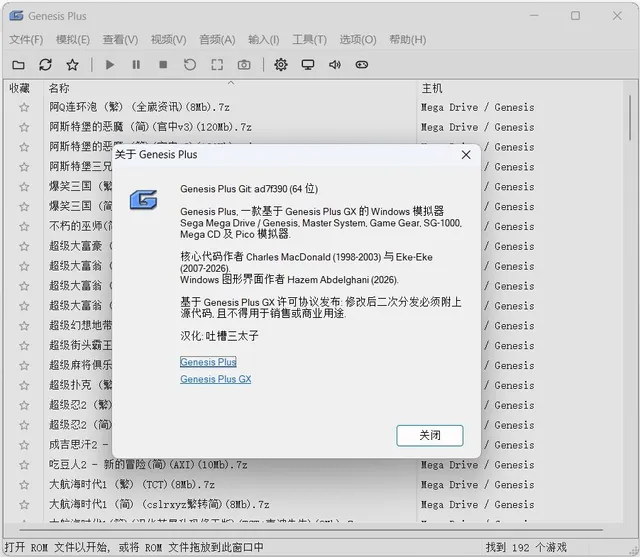
Task: Click the Genesis Plus title bar app icon
Action: [16, 16]
